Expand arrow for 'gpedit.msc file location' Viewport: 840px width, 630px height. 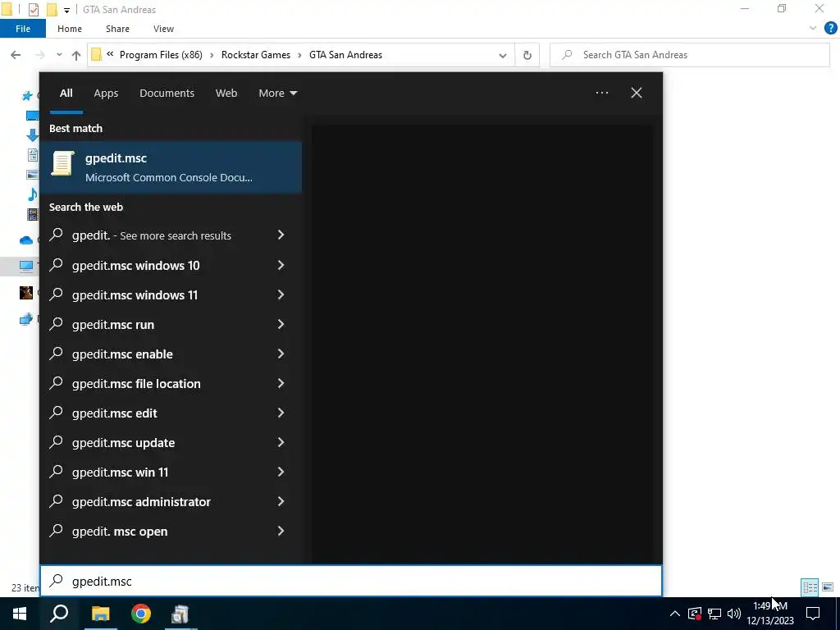pos(281,383)
